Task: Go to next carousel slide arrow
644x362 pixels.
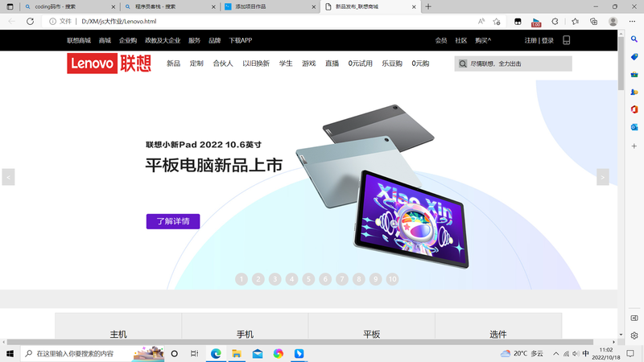Action: coord(602,177)
